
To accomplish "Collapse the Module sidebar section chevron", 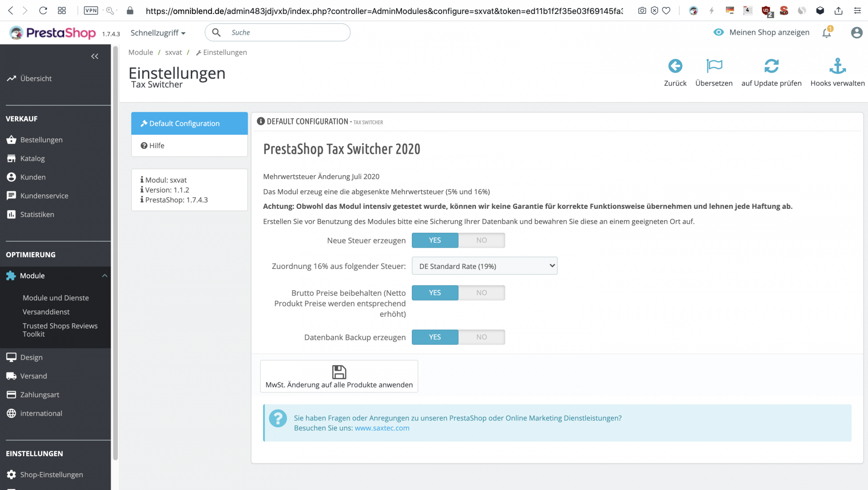I will (x=104, y=276).
